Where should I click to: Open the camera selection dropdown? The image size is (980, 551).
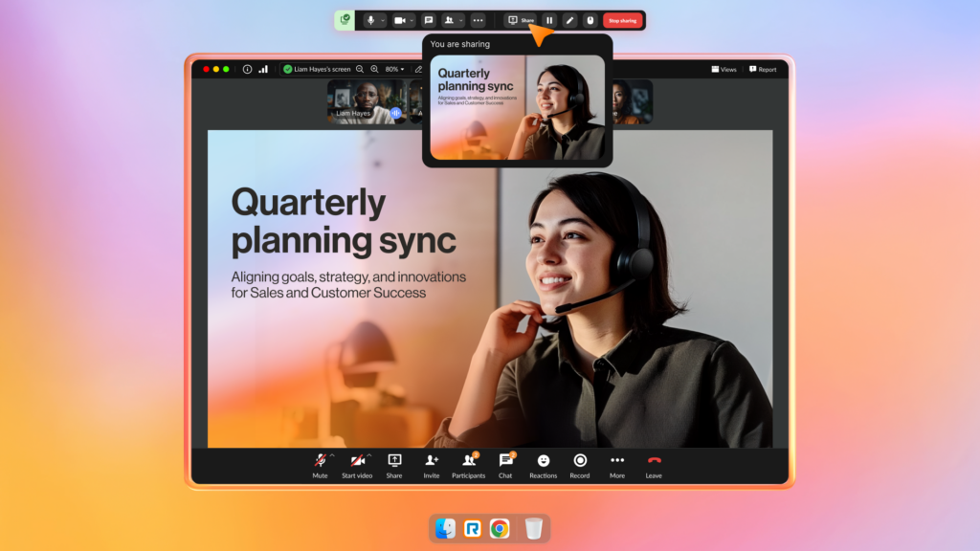point(410,19)
